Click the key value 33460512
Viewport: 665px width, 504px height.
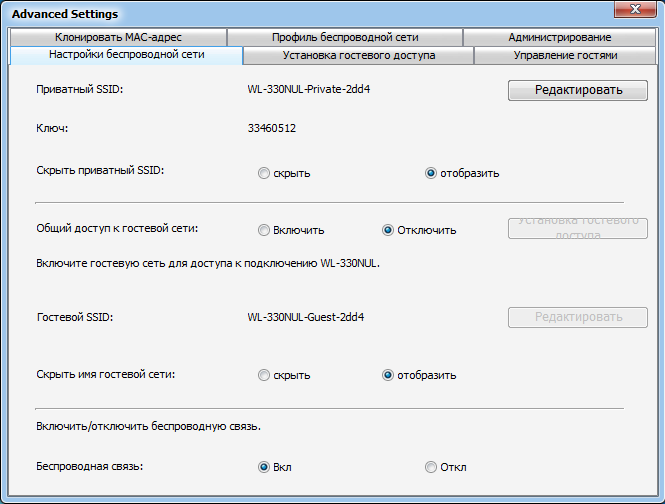[x=272, y=128]
